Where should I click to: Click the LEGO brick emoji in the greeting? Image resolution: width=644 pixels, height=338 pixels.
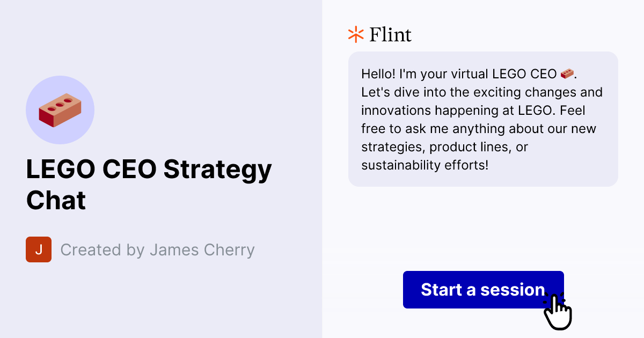pyautogui.click(x=567, y=74)
